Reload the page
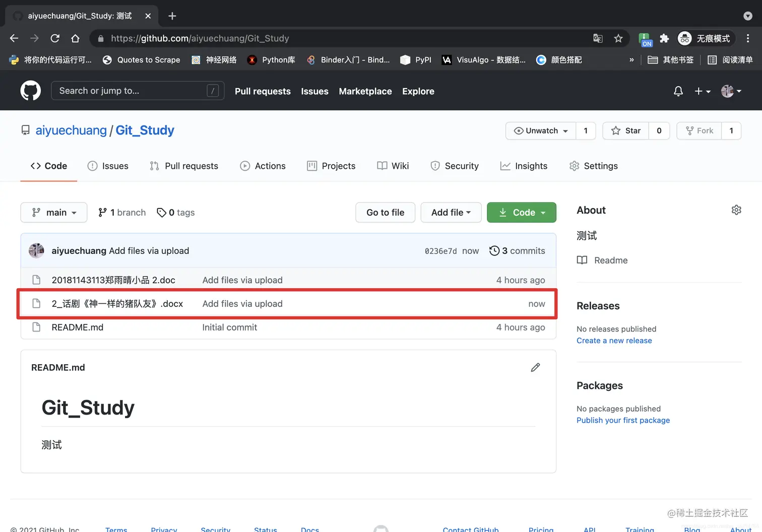Screen dimensions: 762x532 55,38
